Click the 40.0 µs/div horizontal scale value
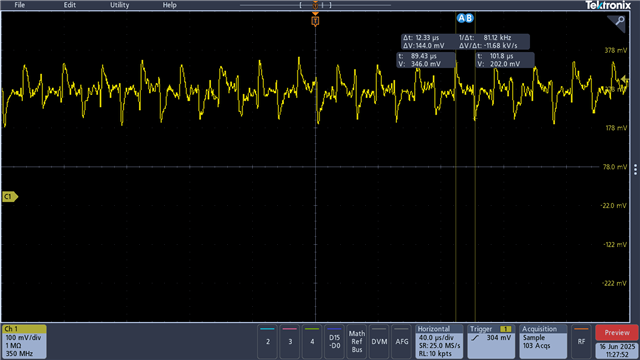 [x=436, y=338]
